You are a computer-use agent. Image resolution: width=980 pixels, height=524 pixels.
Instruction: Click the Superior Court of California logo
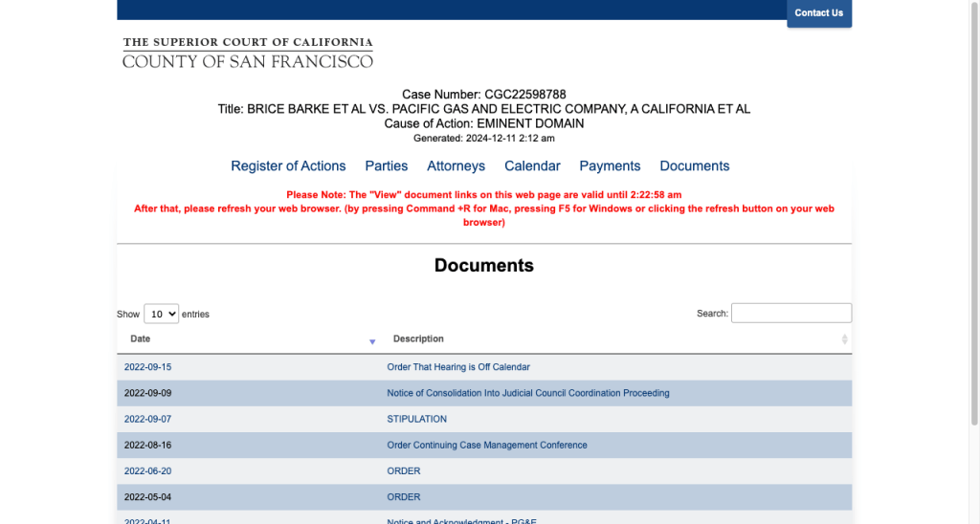(248, 53)
